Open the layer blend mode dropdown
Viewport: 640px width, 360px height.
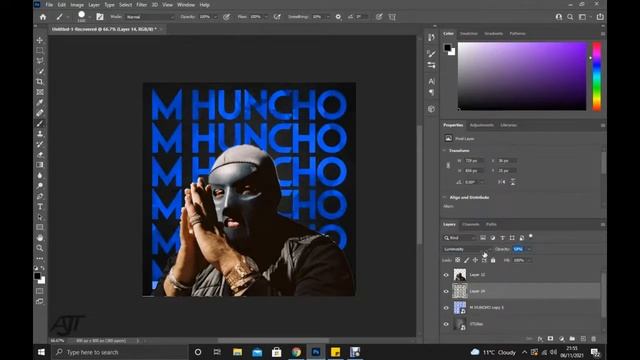[x=467, y=249]
